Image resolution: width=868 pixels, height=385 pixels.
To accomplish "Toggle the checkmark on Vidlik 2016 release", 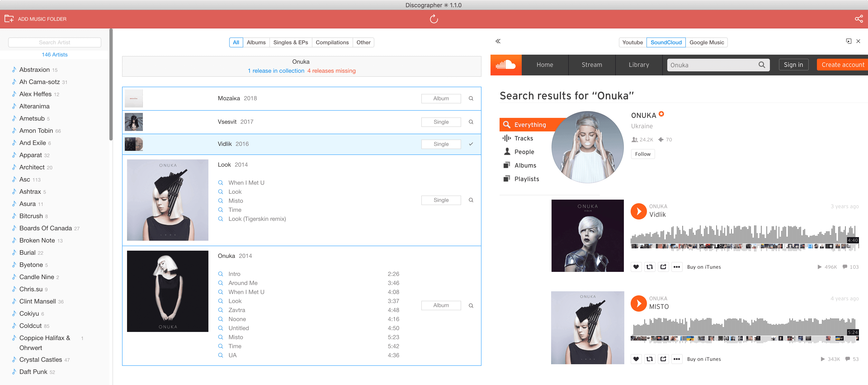I will coord(471,144).
